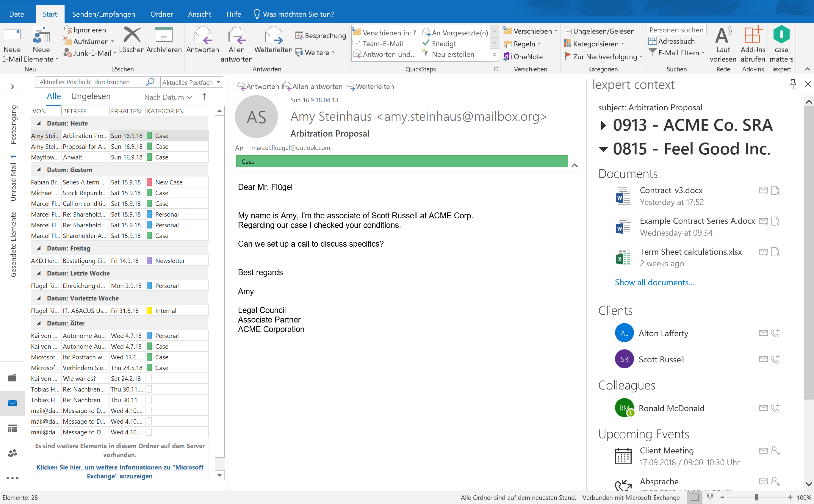Click Show all documents link

(x=654, y=282)
